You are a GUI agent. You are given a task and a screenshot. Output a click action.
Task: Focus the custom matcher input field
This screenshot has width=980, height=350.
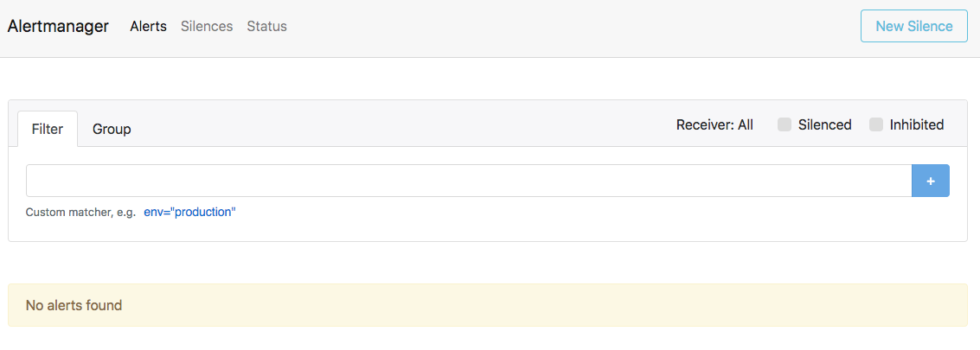468,181
